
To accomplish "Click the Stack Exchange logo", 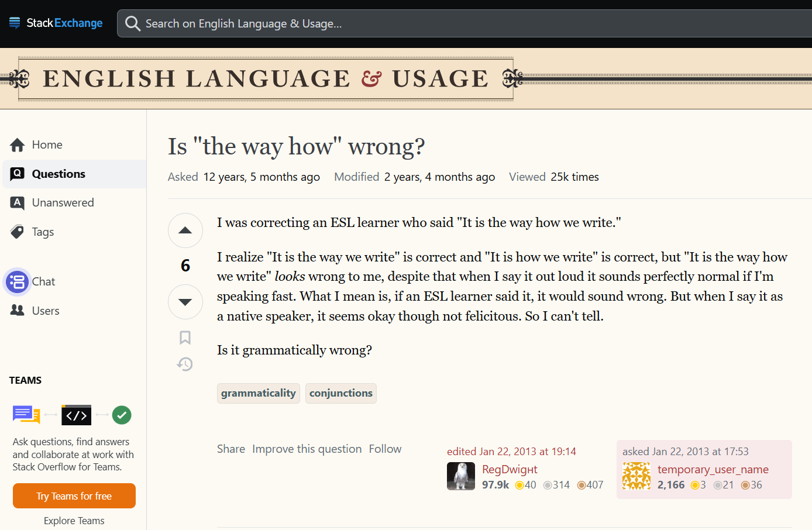I will pos(56,23).
